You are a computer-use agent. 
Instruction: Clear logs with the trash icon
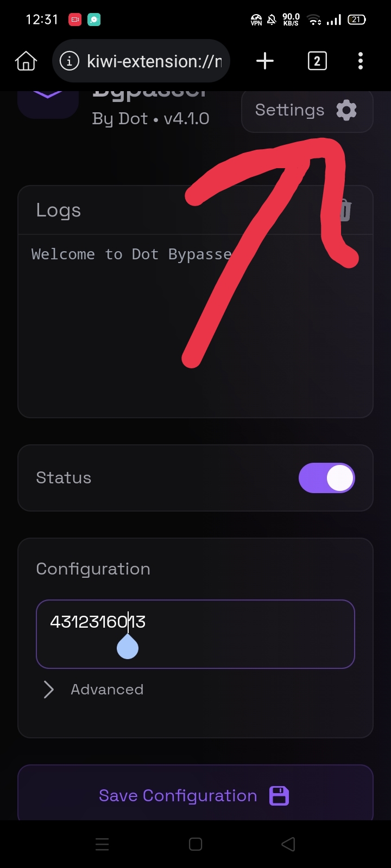click(x=345, y=210)
